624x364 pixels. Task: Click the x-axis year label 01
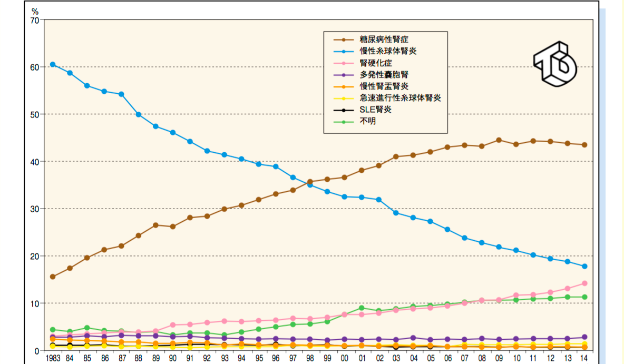[362, 358]
